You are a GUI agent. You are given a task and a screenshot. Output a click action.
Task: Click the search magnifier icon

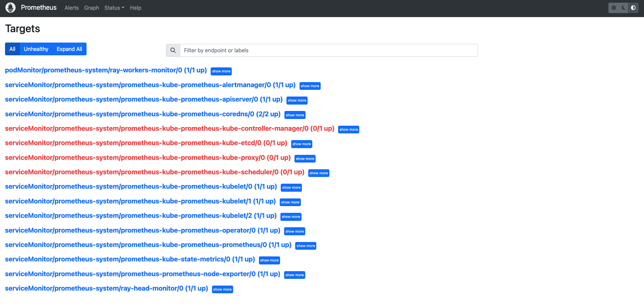point(173,50)
